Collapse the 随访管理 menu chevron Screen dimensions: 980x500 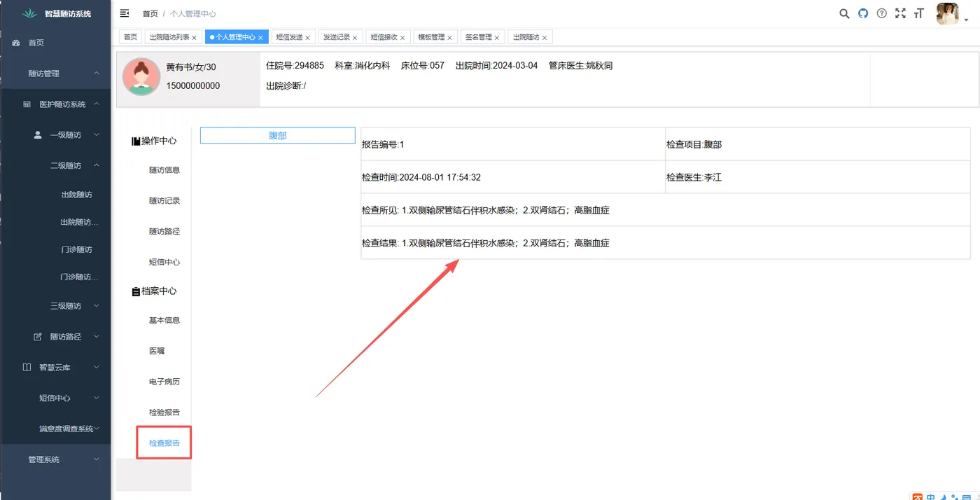(x=96, y=74)
